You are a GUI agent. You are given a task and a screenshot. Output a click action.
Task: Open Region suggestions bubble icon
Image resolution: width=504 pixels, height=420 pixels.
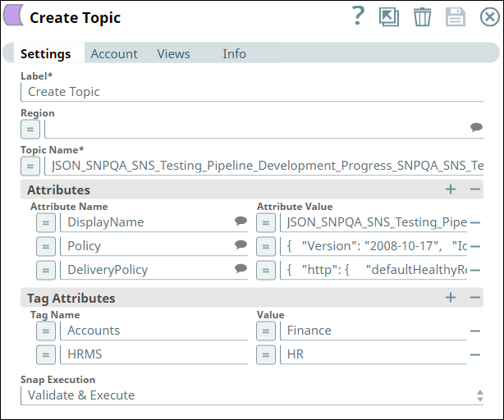pyautogui.click(x=476, y=127)
